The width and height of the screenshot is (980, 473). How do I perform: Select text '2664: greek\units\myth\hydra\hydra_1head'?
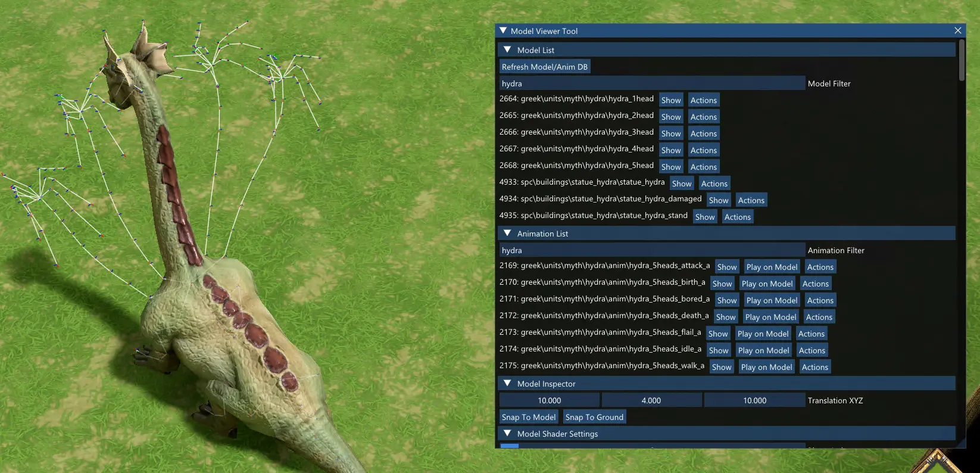pos(576,99)
